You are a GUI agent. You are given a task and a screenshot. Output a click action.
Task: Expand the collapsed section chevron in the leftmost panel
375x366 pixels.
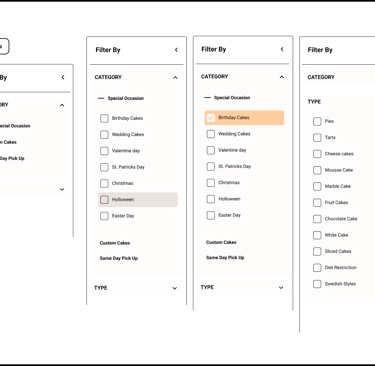[x=62, y=189]
